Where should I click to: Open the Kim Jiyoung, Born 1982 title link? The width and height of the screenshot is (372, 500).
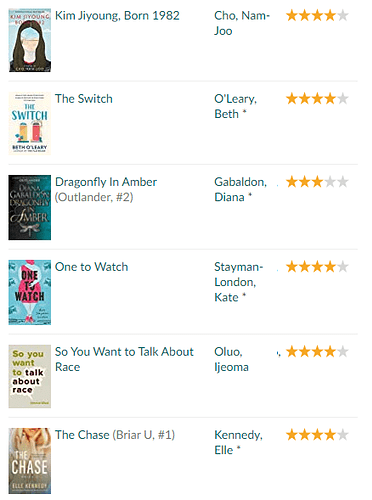click(117, 16)
